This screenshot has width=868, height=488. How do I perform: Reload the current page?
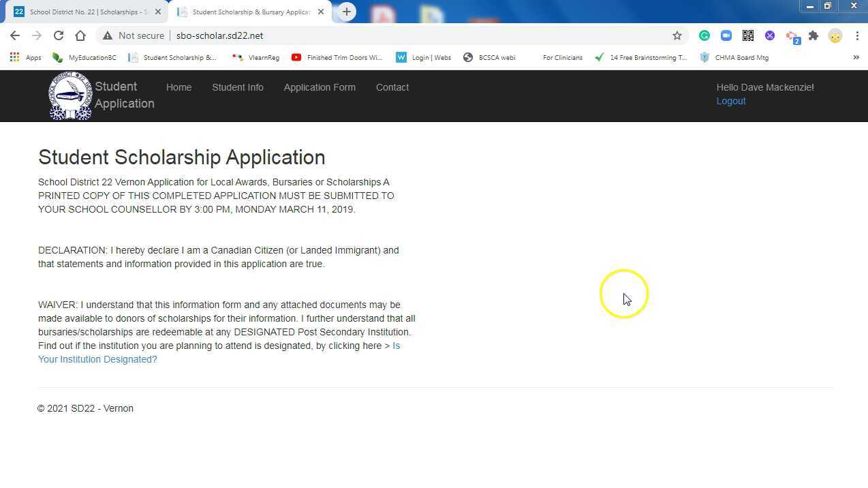tap(59, 35)
